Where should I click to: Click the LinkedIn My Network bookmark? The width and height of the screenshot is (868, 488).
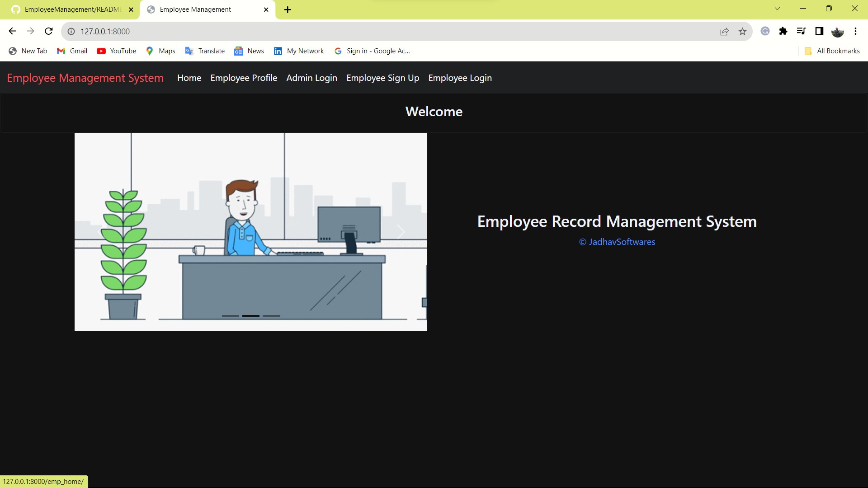[x=278, y=51]
